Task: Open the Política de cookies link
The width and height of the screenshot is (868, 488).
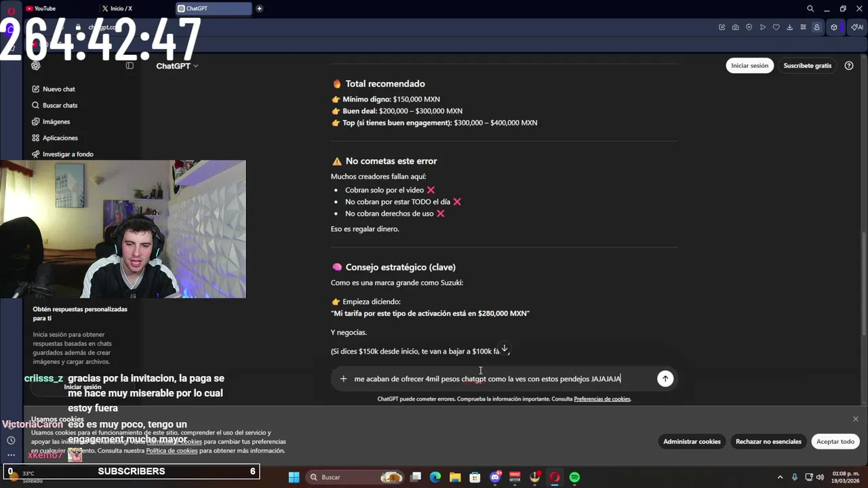Action: pyautogui.click(x=172, y=451)
